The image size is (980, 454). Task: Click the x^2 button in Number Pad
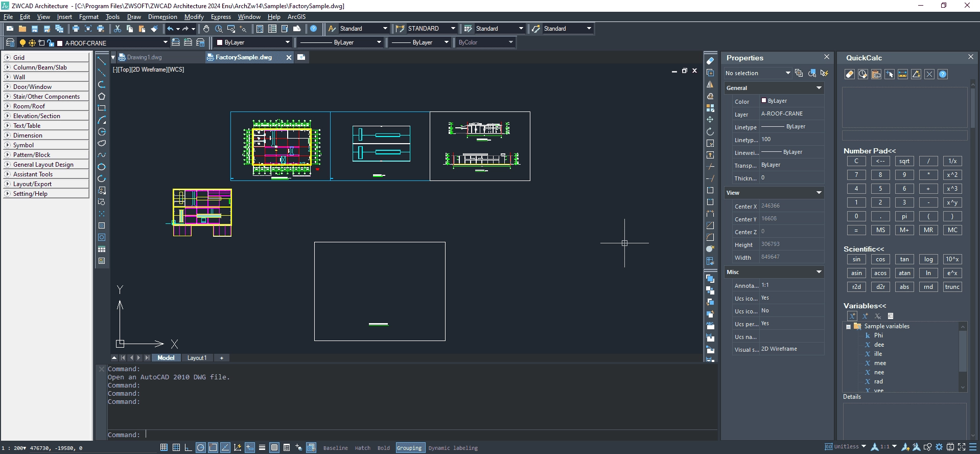click(952, 175)
